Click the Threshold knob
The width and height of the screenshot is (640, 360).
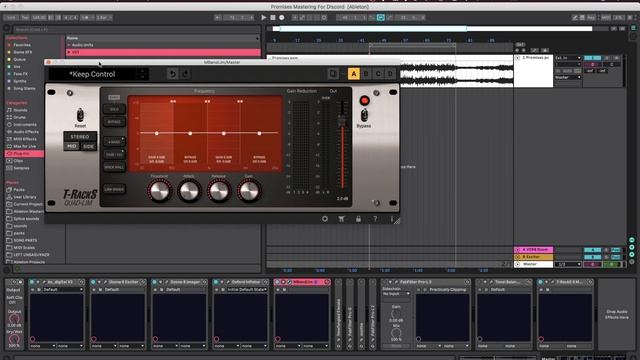pyautogui.click(x=159, y=191)
